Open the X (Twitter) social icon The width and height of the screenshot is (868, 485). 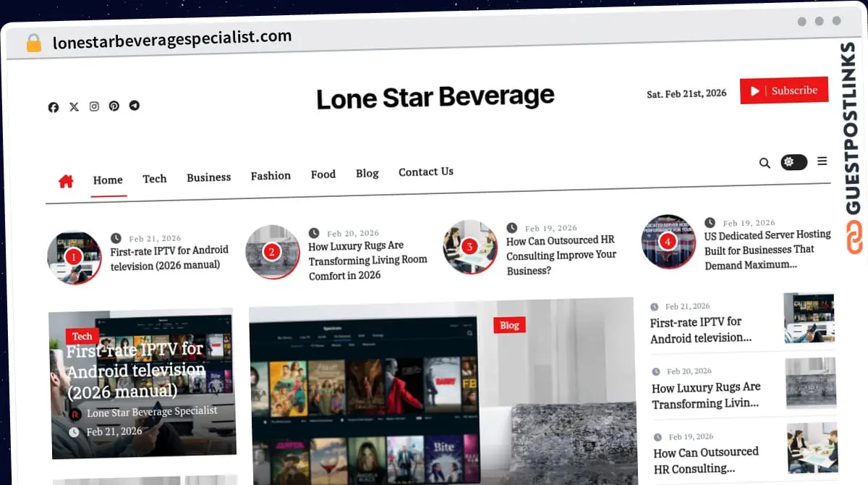tap(74, 106)
